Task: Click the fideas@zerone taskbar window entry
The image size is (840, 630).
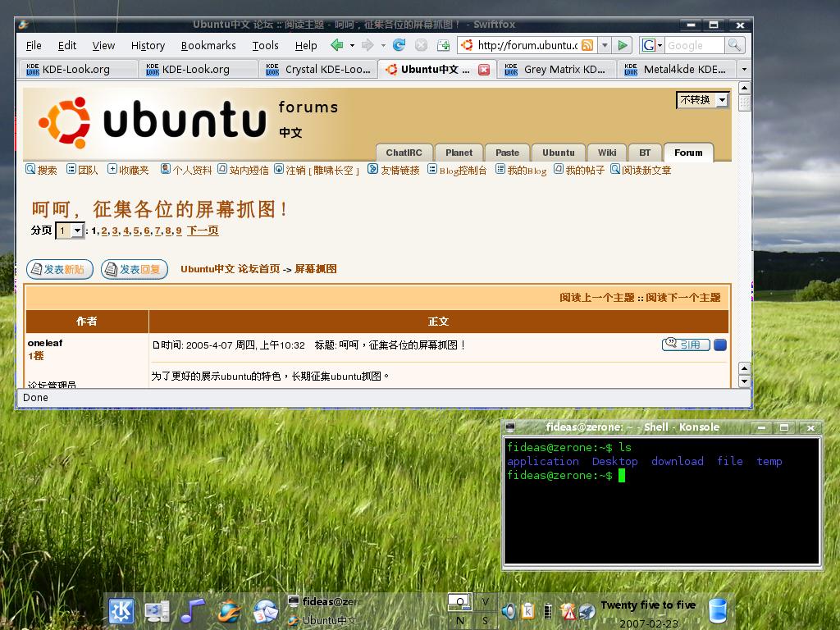Action: 323,601
